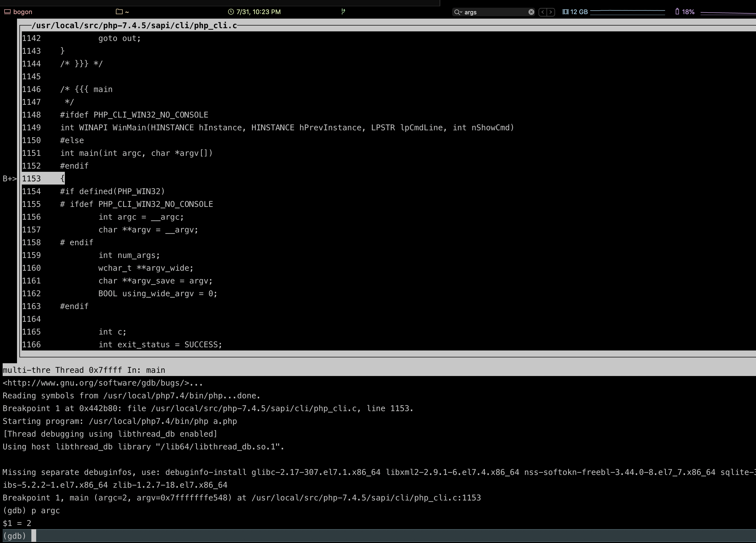
Task: Click 'Starting program' output line
Action: (x=120, y=421)
